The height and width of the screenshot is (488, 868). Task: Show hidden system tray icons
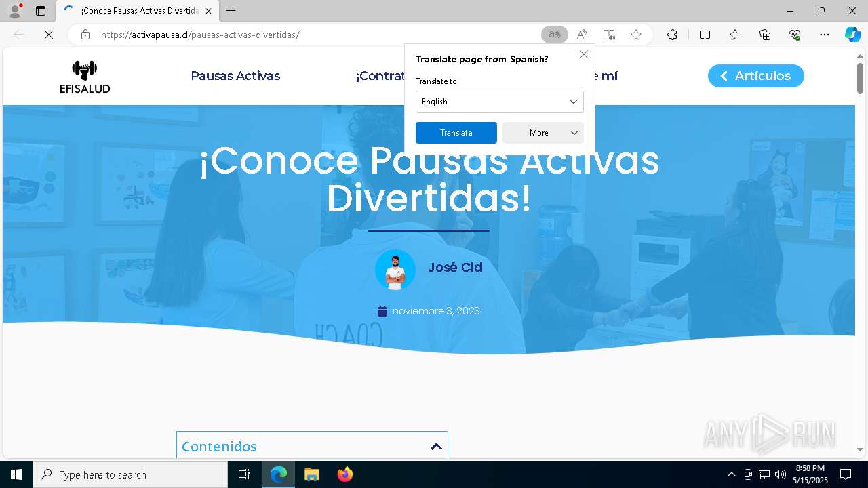(x=731, y=474)
